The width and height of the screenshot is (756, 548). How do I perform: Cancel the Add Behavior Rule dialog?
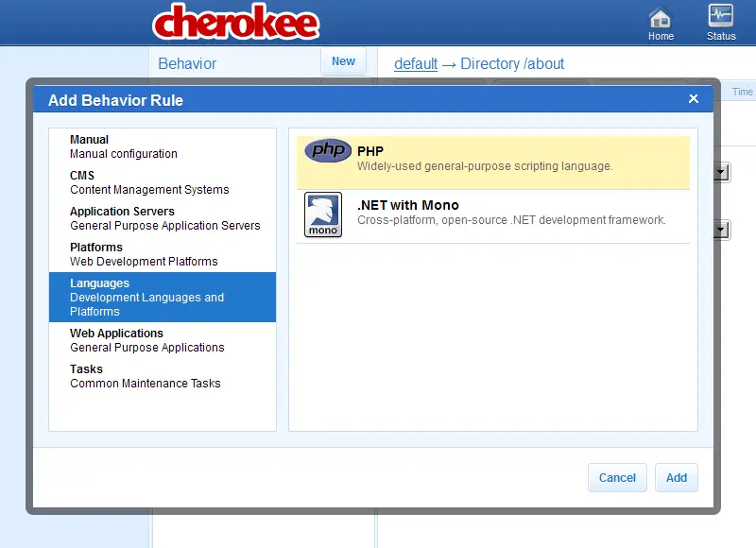coord(617,478)
